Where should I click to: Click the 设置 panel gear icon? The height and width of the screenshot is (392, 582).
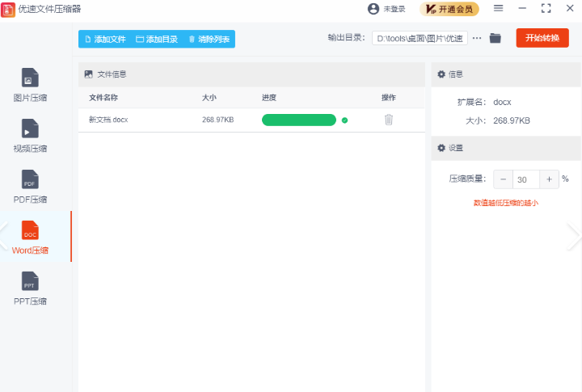441,148
